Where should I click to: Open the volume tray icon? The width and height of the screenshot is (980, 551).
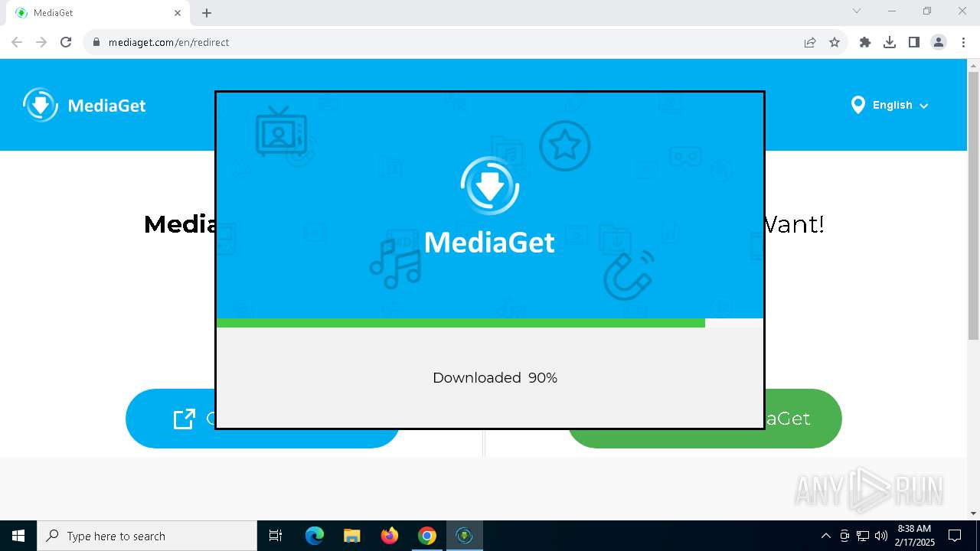point(881,536)
